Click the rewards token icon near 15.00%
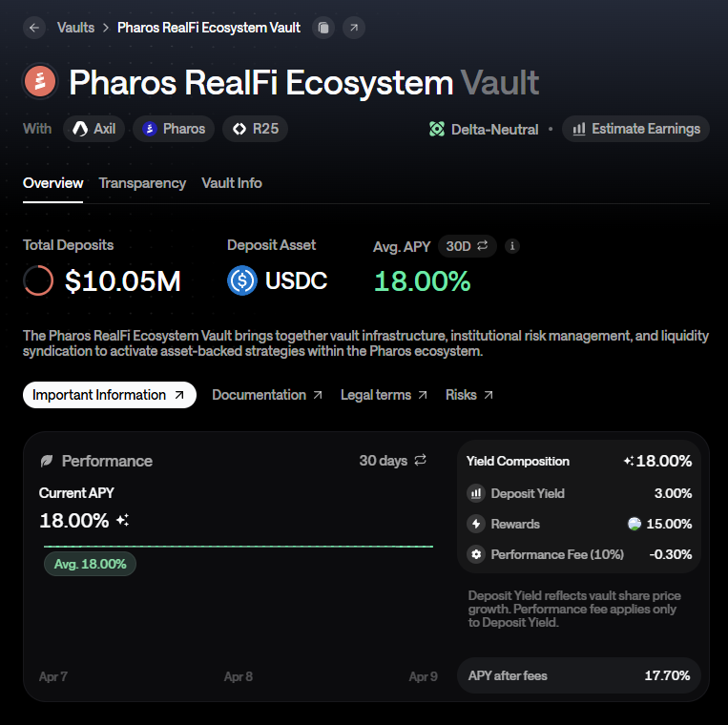This screenshot has width=728, height=725. 634,524
